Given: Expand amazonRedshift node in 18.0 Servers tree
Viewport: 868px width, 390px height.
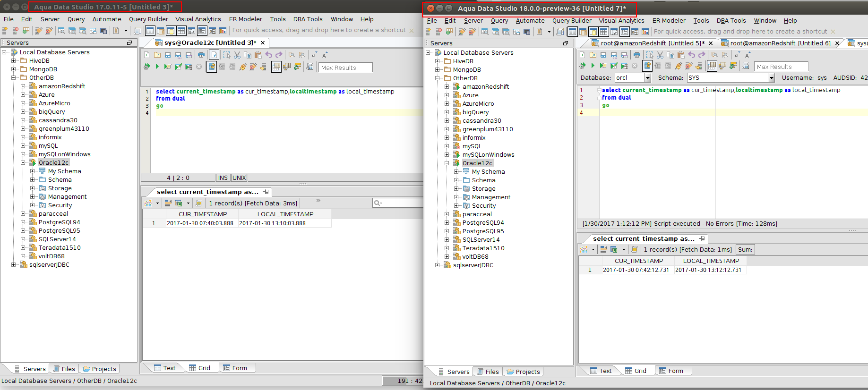Looking at the screenshot, I should coord(447,86).
